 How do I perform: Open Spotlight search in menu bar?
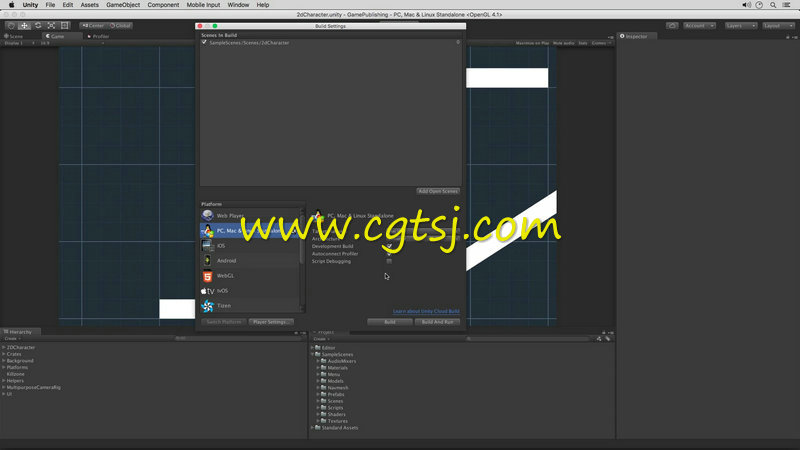(773, 5)
